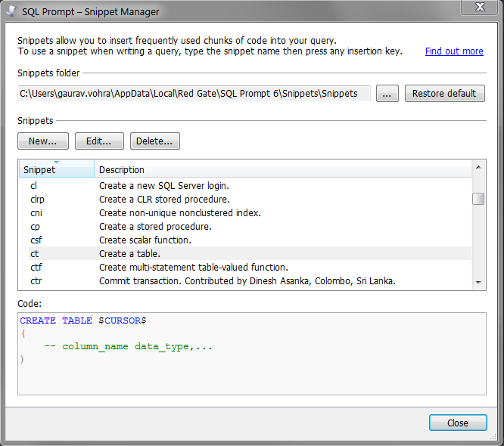Click 'Create a table.' description
The height and width of the screenshot is (446, 504).
click(x=129, y=254)
